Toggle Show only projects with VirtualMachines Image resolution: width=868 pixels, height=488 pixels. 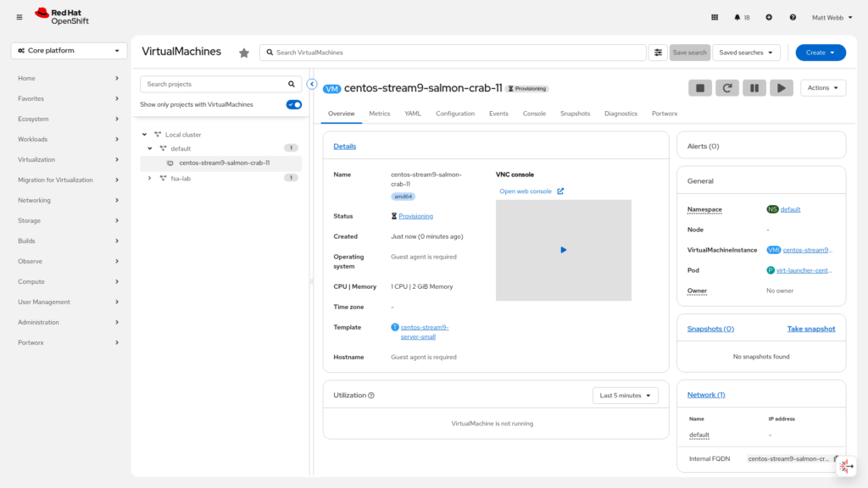293,104
